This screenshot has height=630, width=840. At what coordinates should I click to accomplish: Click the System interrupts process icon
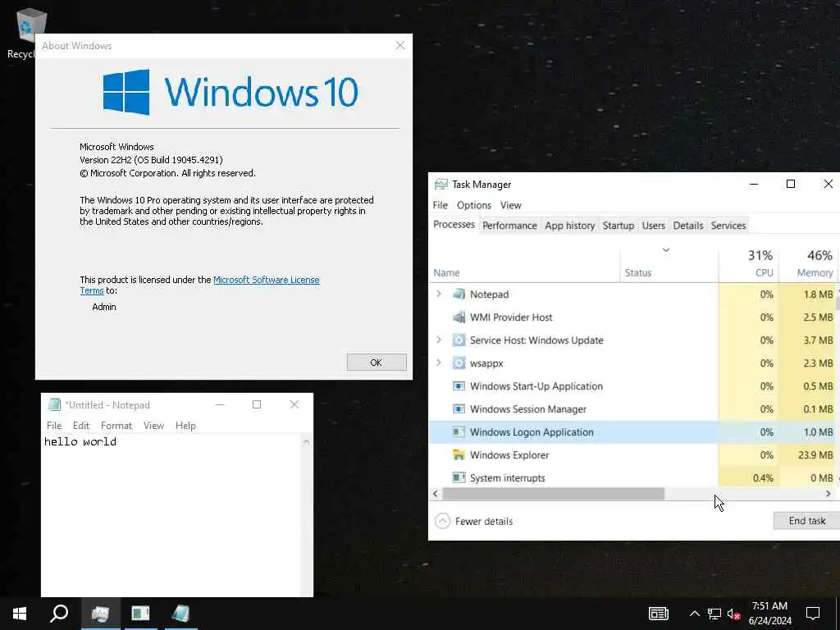tap(459, 477)
